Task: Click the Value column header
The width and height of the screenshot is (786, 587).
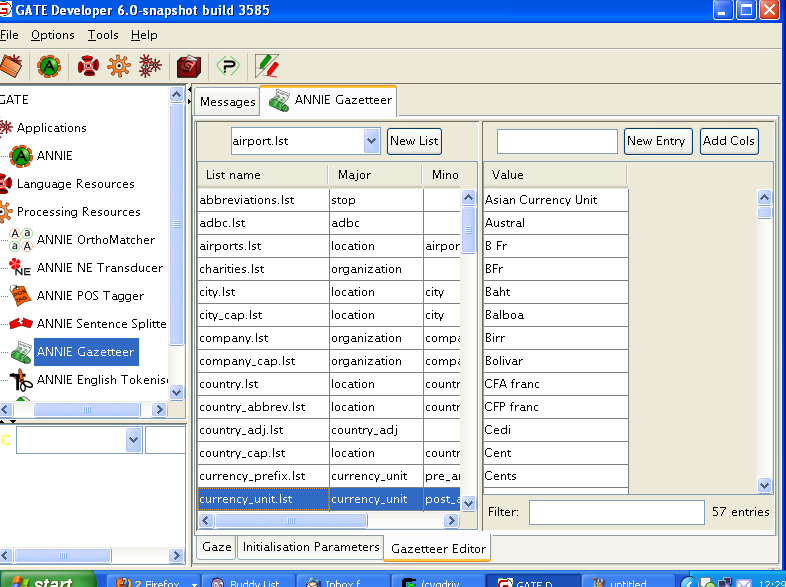Action: [555, 175]
